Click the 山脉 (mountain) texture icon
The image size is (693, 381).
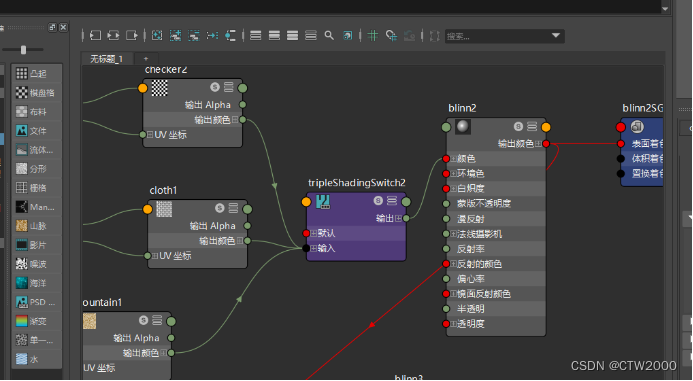pos(22,225)
